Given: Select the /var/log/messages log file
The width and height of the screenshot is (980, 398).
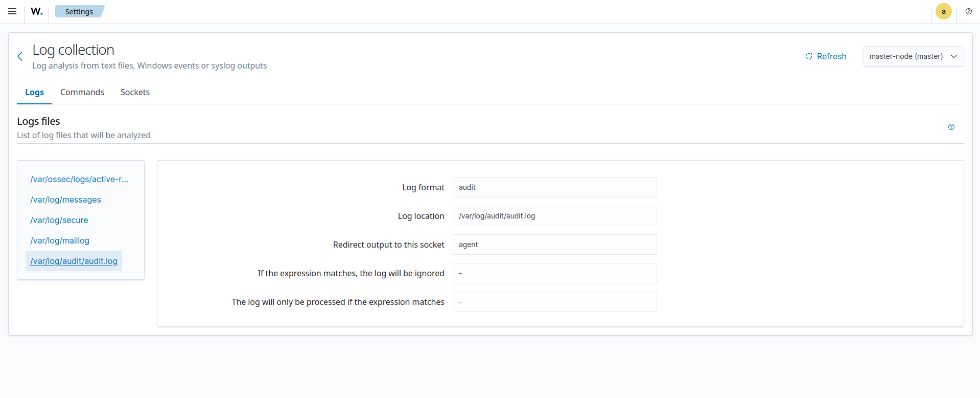Looking at the screenshot, I should (65, 200).
